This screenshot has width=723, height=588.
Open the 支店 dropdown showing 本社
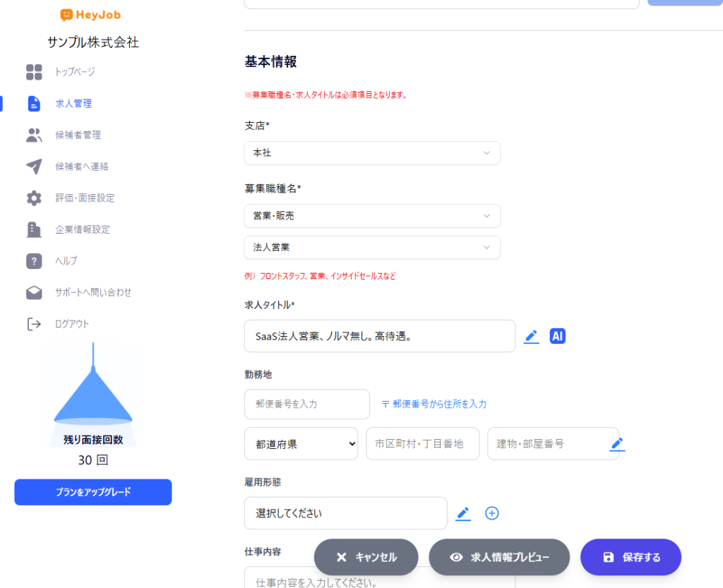372,153
